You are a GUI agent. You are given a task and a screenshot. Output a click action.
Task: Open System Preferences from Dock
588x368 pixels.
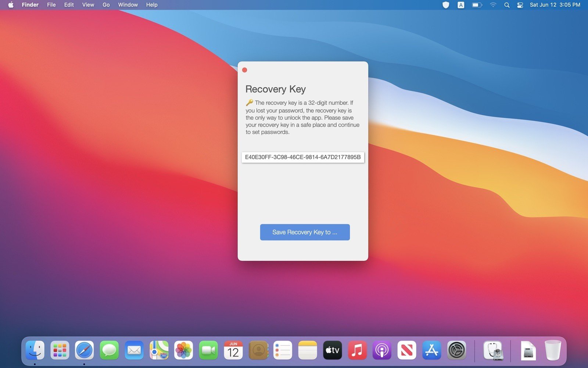[456, 350]
